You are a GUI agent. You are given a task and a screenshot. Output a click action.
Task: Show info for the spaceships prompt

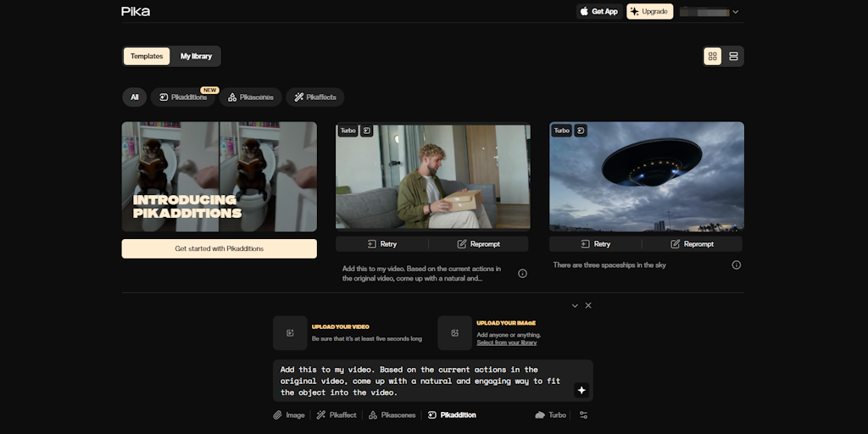pos(736,265)
